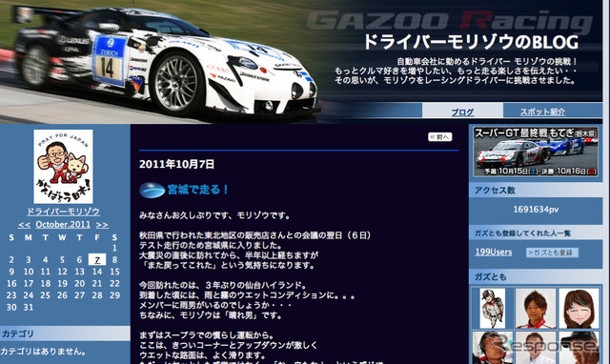
Task: Go to next month with >> link
Action: tap(102, 225)
